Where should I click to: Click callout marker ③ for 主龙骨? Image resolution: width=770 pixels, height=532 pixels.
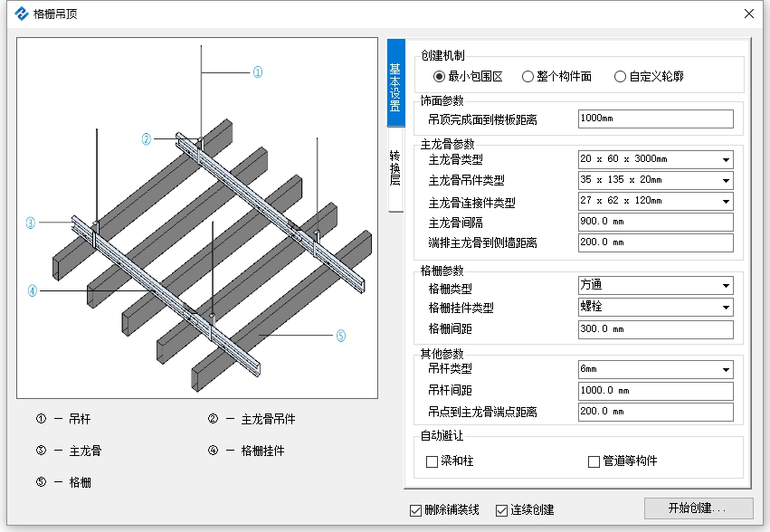tap(31, 223)
